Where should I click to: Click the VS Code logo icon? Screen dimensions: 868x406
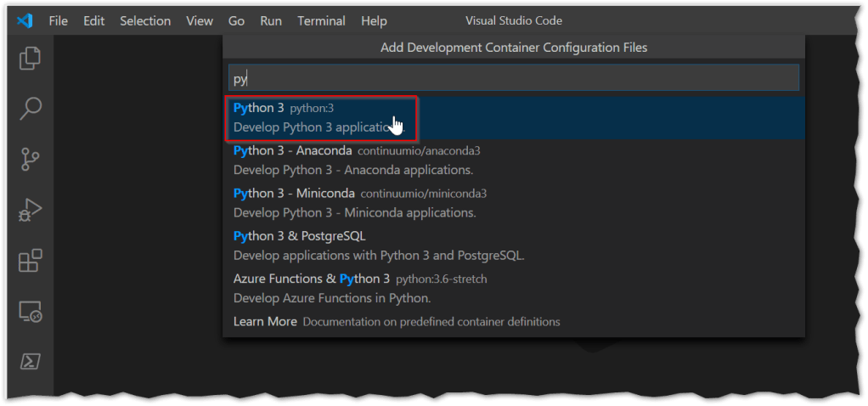[25, 20]
